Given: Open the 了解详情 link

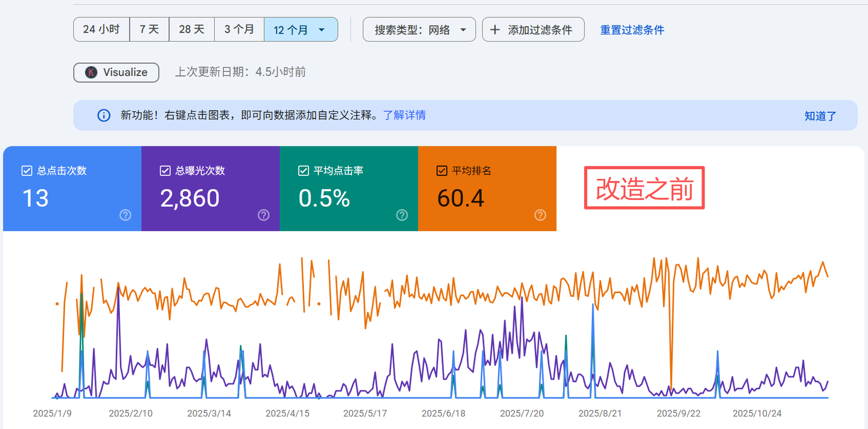Looking at the screenshot, I should (x=404, y=115).
